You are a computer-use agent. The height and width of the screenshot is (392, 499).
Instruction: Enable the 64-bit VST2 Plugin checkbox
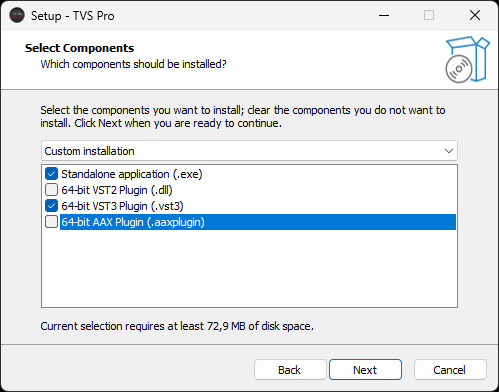point(51,190)
